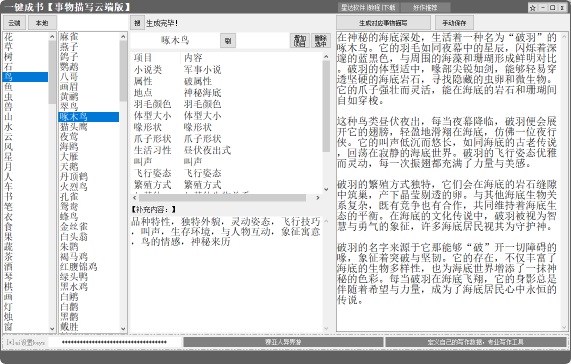Click right arrow of horizontal table scrollbar
571x364 pixels.
tap(318, 198)
